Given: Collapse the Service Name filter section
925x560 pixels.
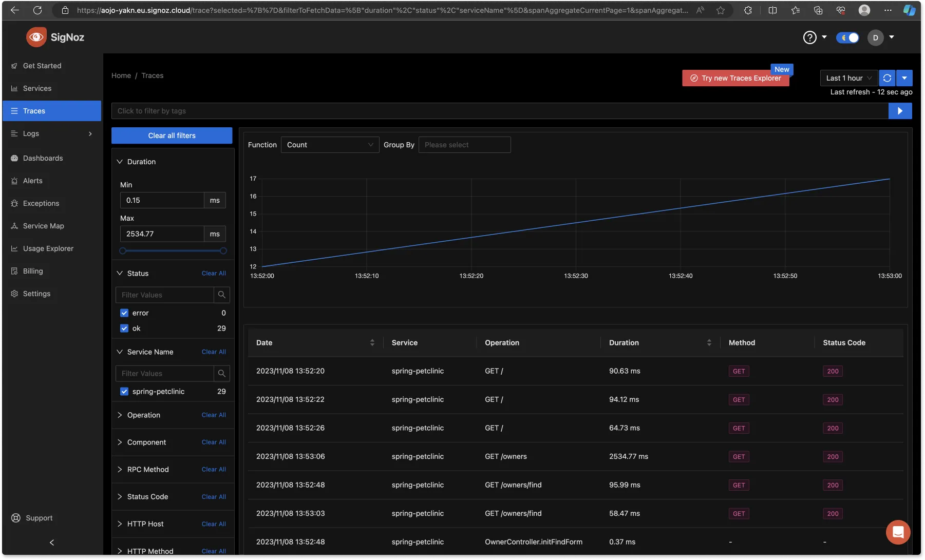Looking at the screenshot, I should pos(120,352).
